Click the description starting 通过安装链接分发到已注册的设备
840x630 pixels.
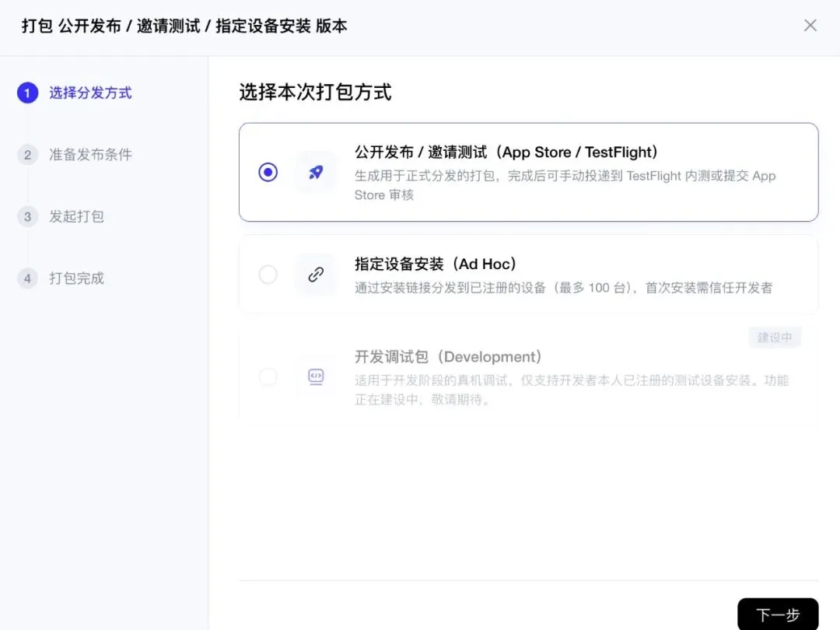[x=564, y=288]
